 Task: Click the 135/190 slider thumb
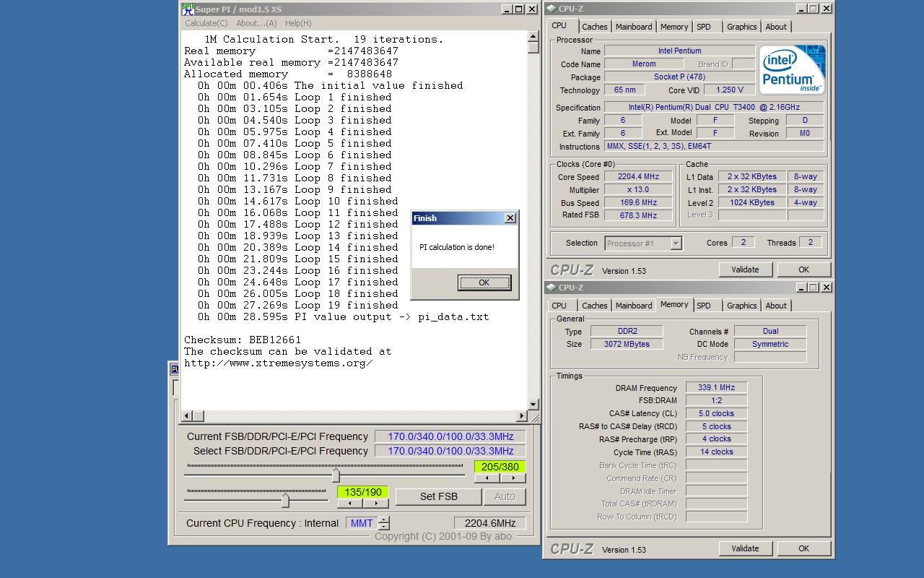[x=285, y=500]
